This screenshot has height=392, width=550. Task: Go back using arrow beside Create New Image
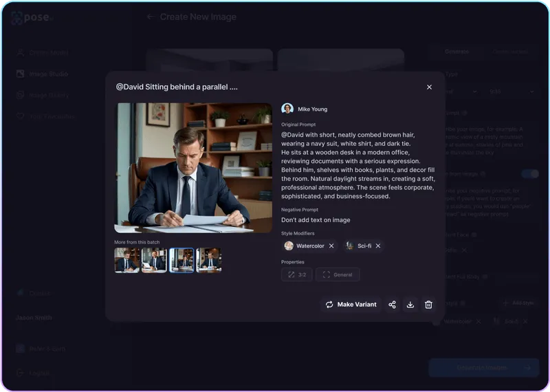pyautogui.click(x=150, y=17)
